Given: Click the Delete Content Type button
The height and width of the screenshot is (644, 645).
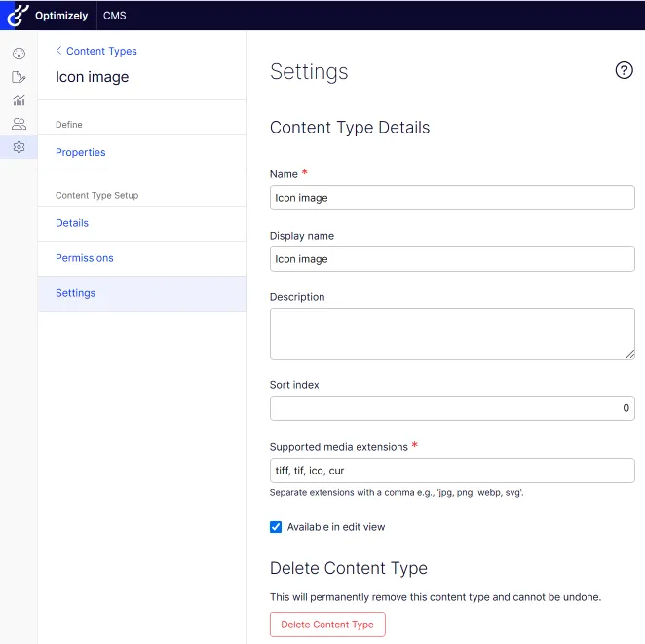Looking at the screenshot, I should pyautogui.click(x=327, y=625).
